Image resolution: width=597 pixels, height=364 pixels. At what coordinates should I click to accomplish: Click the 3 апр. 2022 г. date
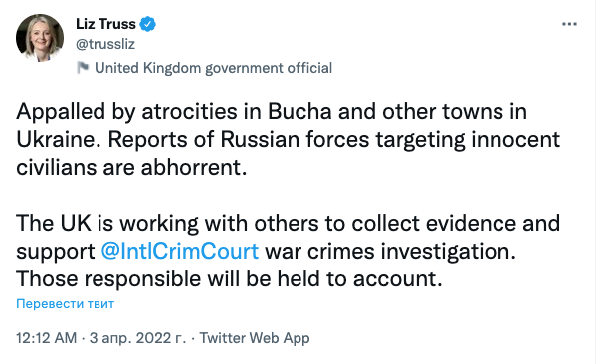(137, 338)
